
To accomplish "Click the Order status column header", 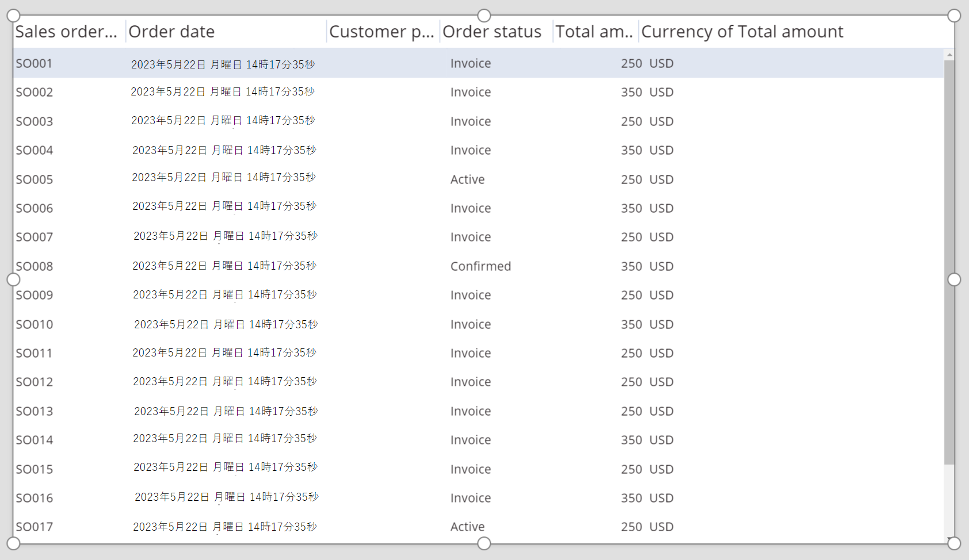I will pos(492,32).
